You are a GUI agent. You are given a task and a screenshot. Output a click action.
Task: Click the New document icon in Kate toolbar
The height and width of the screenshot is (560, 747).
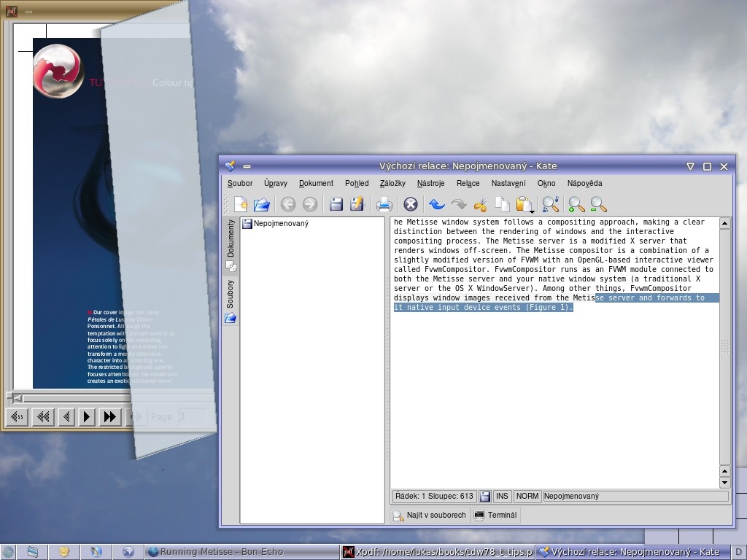click(241, 204)
